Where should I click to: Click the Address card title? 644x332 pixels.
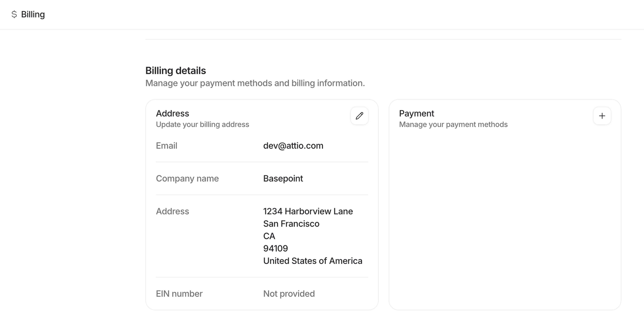[x=172, y=113]
